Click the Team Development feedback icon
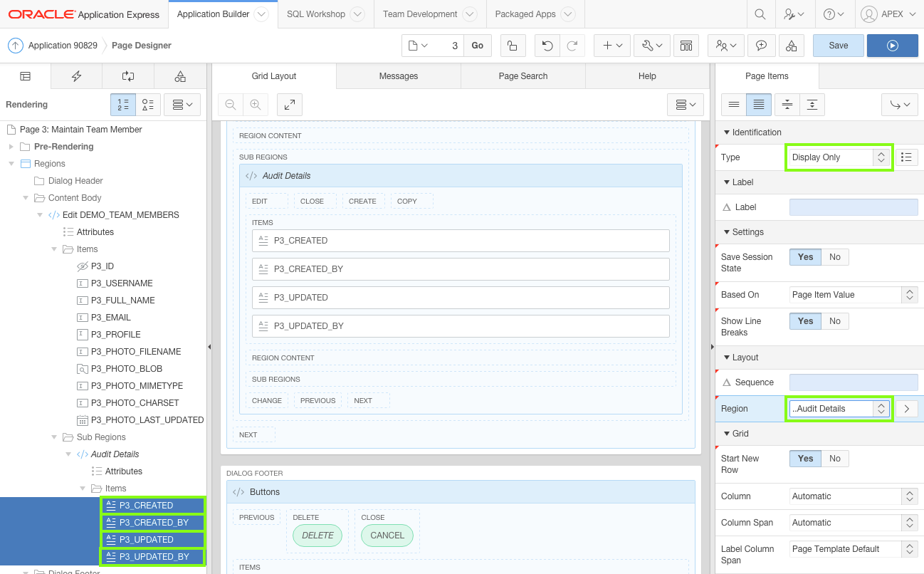 pyautogui.click(x=761, y=45)
